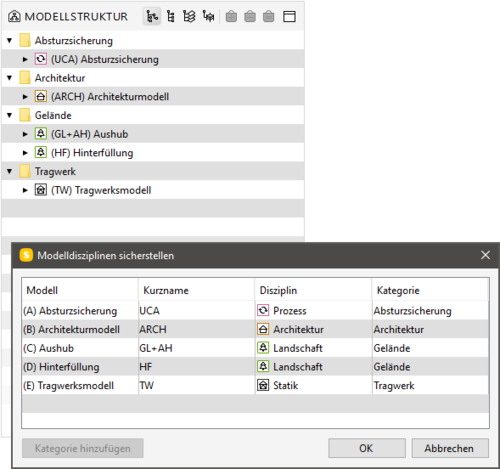Click the Abbrechen button
Viewport: 500px width, 469px height.
[x=450, y=448]
